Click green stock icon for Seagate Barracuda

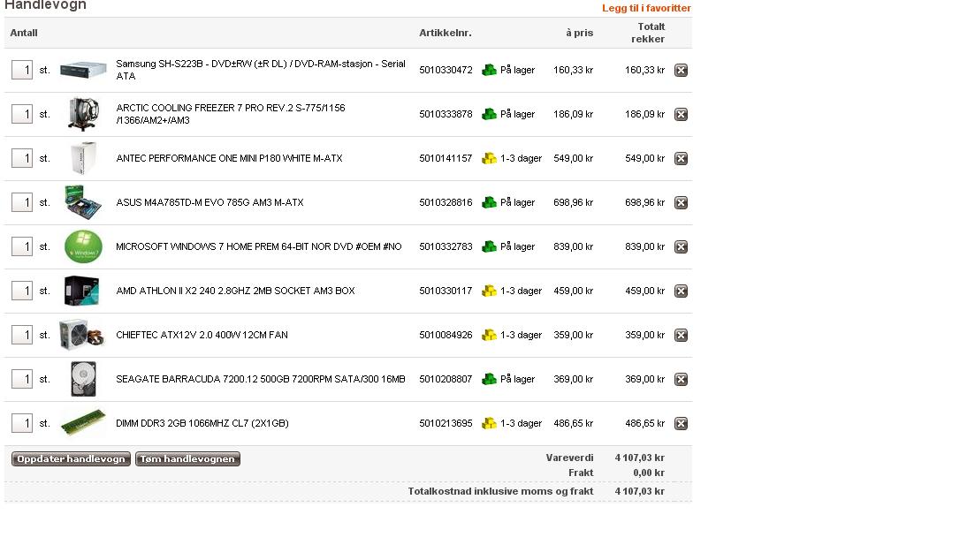[490, 379]
